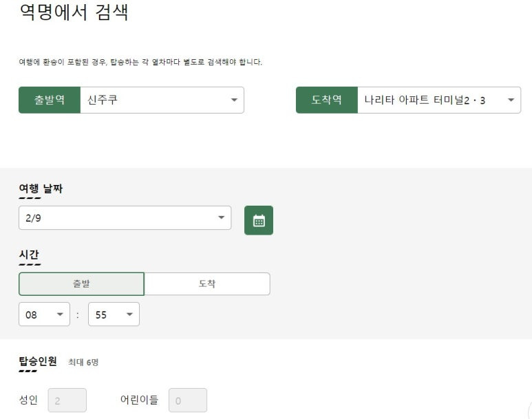Select the 출발 time option
This screenshot has height=419, width=532.
81,283
